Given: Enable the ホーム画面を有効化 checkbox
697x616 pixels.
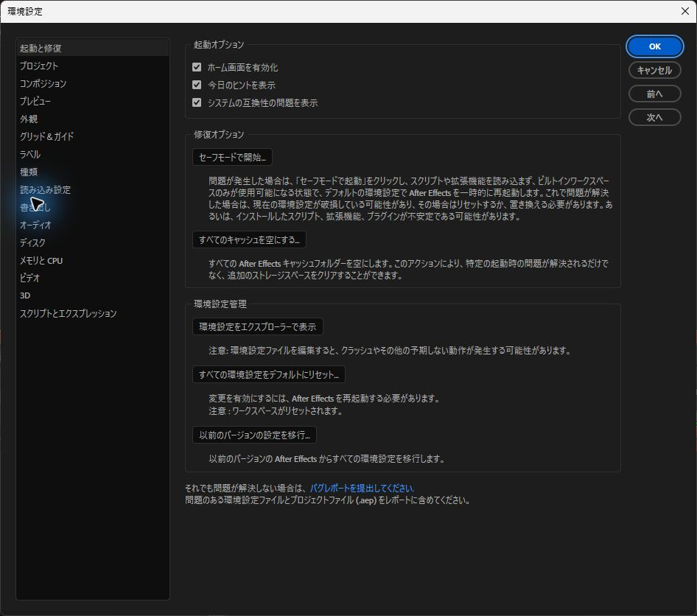Looking at the screenshot, I should click(197, 67).
